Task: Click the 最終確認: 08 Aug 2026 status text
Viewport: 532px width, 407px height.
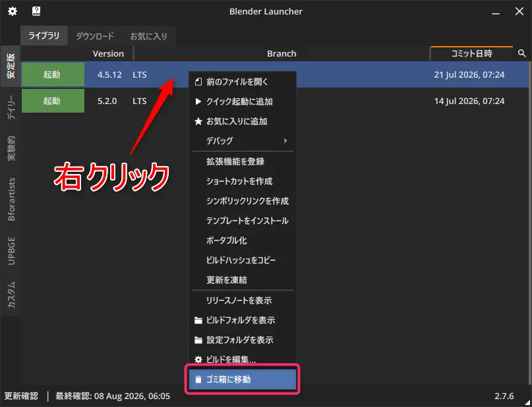Action: [x=113, y=396]
